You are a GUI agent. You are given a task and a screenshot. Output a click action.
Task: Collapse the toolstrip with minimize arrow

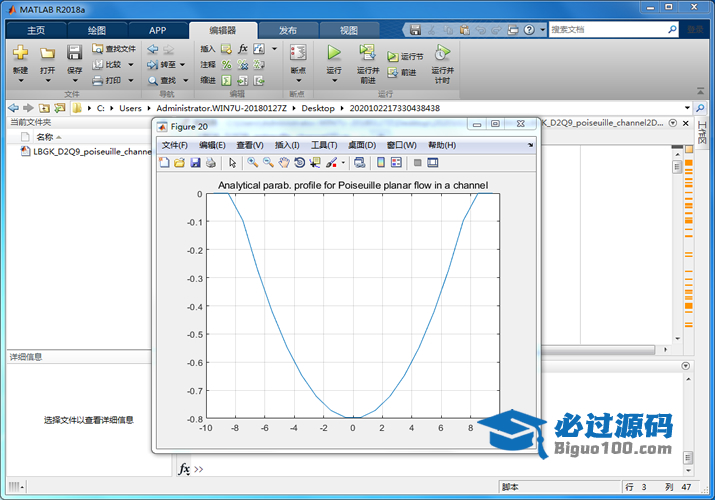(x=700, y=92)
